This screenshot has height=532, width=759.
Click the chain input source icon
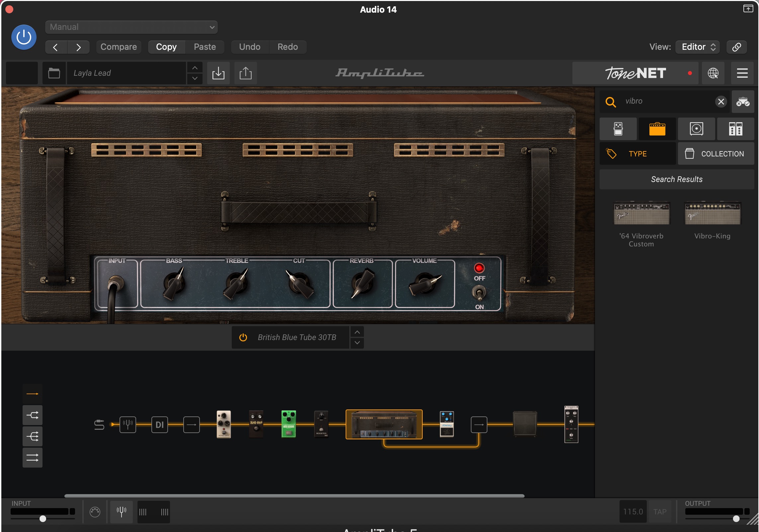99,425
